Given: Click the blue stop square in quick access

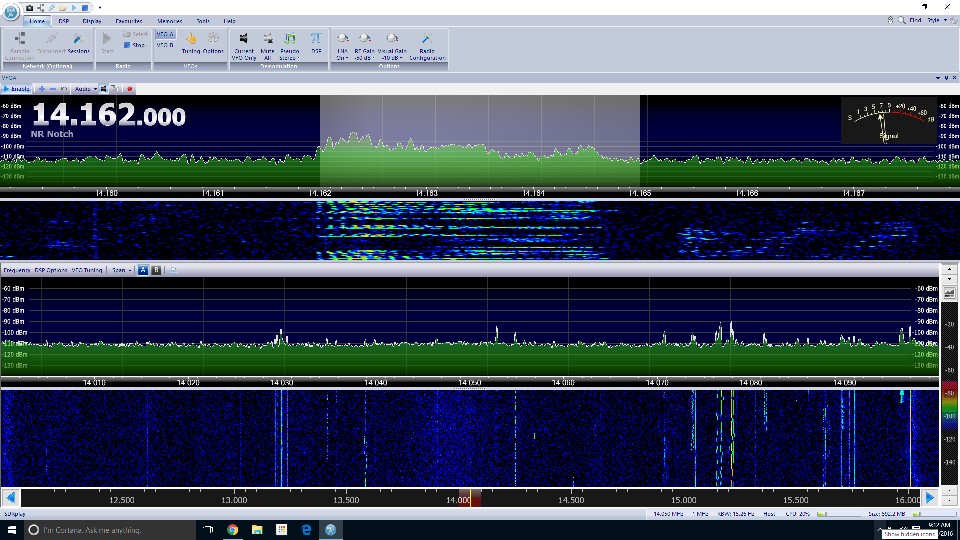Looking at the screenshot, I should pos(85,8).
